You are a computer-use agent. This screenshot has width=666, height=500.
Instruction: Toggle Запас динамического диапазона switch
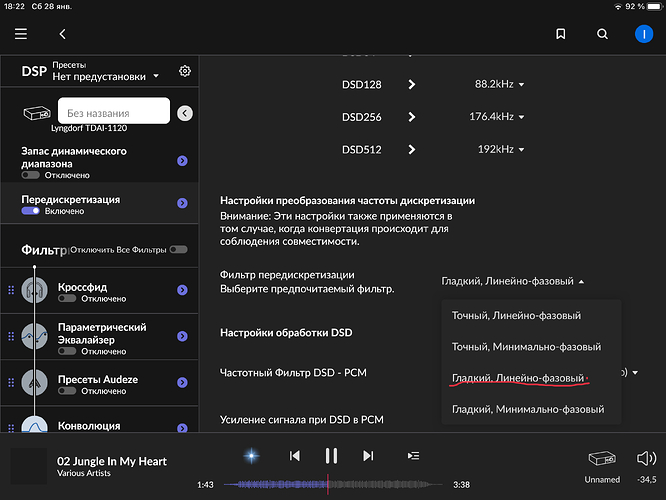(x=31, y=175)
